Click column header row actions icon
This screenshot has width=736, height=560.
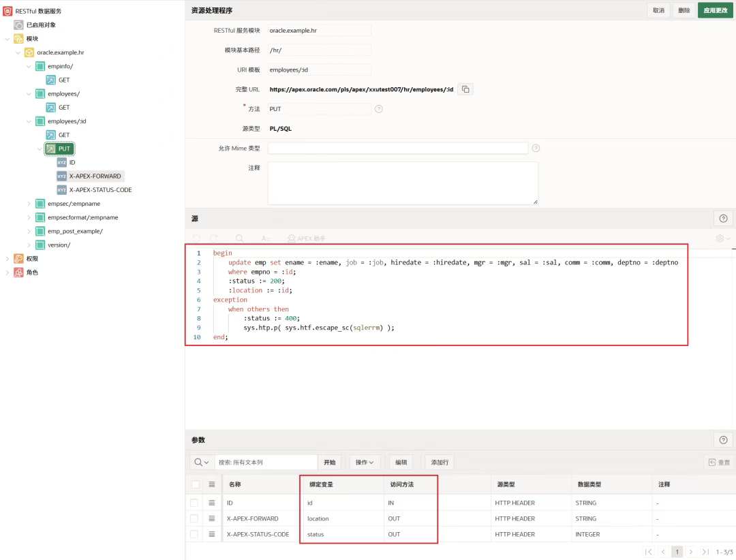(212, 484)
